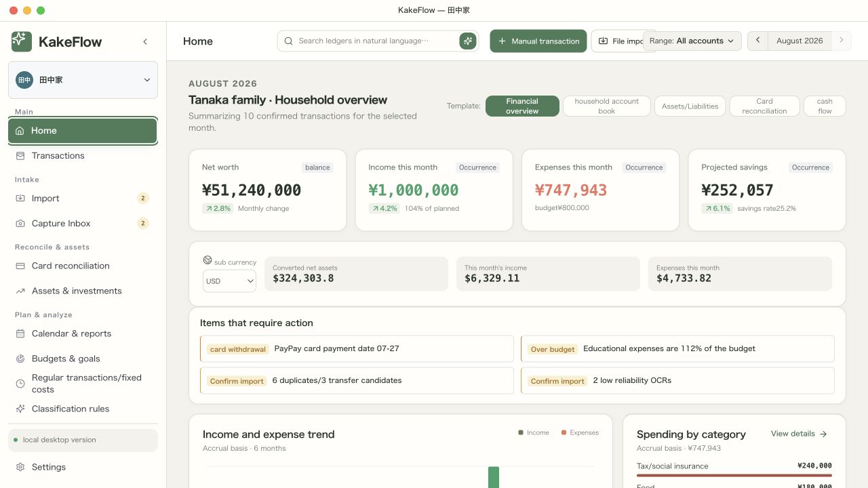Select the household account book template
This screenshot has height=488, width=868.
tap(607, 106)
